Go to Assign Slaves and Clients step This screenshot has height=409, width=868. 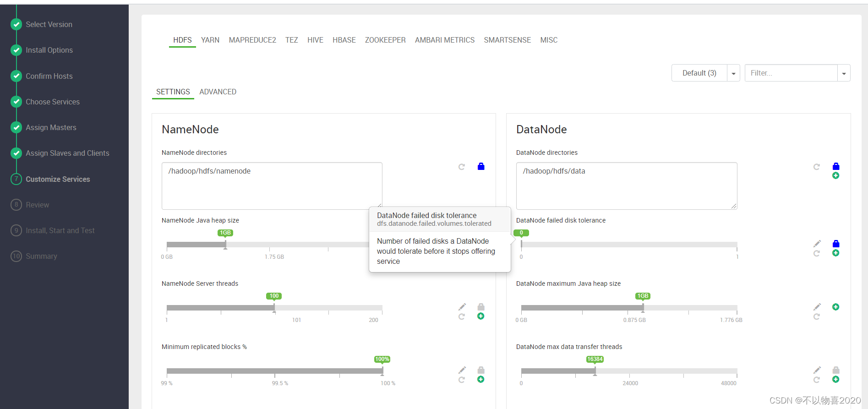point(67,153)
